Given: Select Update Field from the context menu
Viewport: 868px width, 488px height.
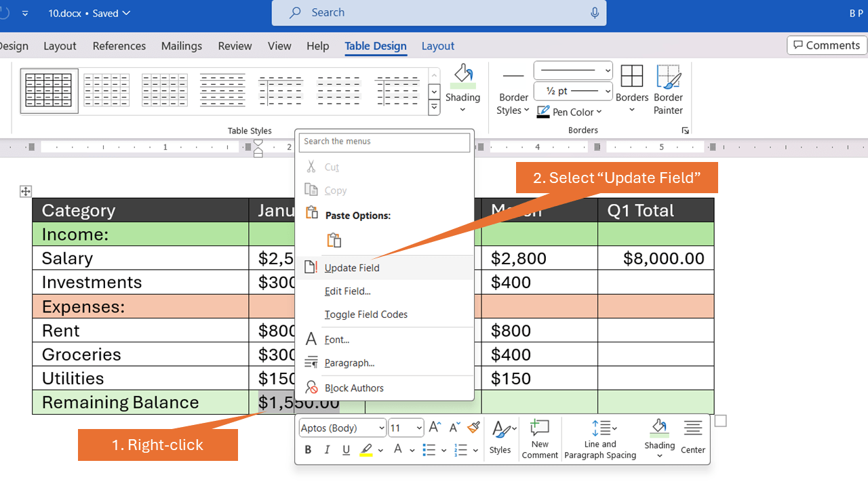Looking at the screenshot, I should (352, 268).
